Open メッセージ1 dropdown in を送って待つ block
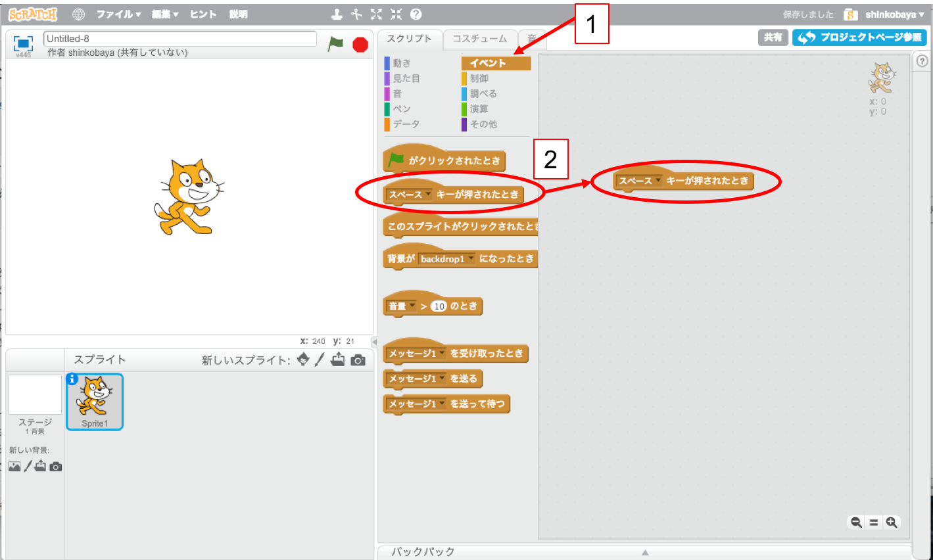Image resolution: width=933 pixels, height=560 pixels. [x=442, y=404]
